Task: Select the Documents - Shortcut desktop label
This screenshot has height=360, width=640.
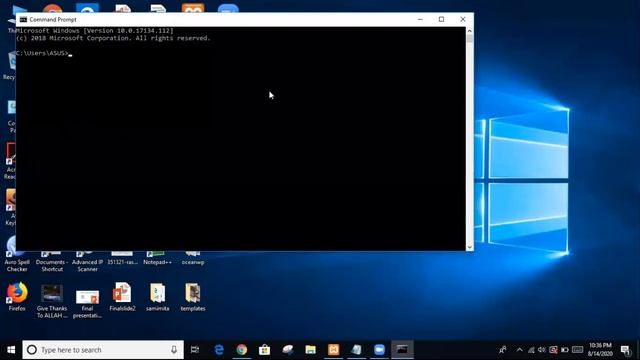Action: click(52, 266)
